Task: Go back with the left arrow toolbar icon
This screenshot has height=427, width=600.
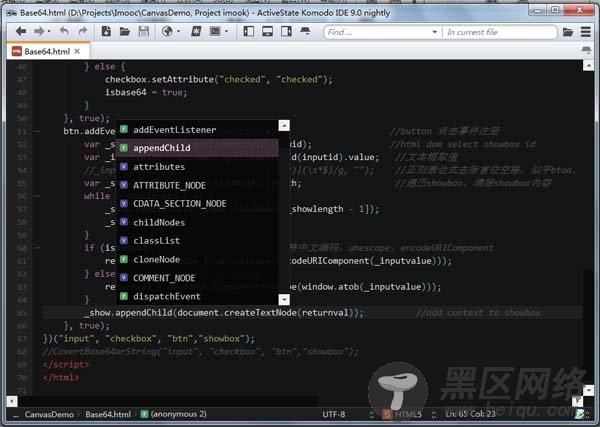Action: tap(21, 31)
